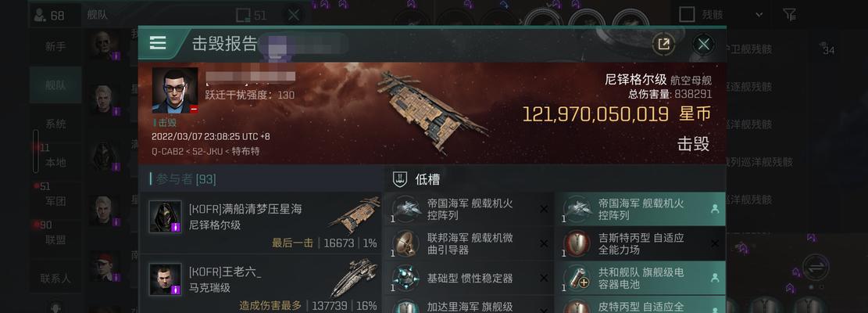This screenshot has height=313, width=868.
Task: Select the 帝国海军 舰载机火控阵列 module icon in left column
Action: coord(405,209)
